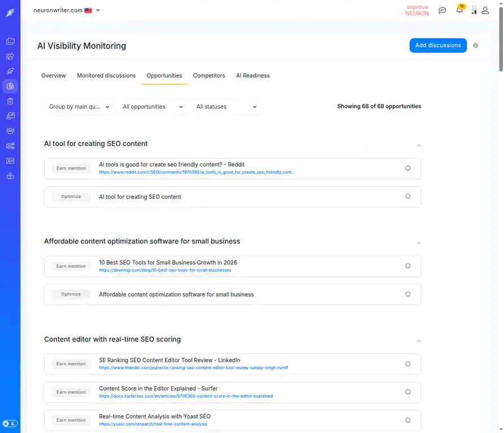Image resolution: width=504 pixels, height=433 pixels.
Task: Open the projects folders icon in sidebar
Action: pos(10,41)
